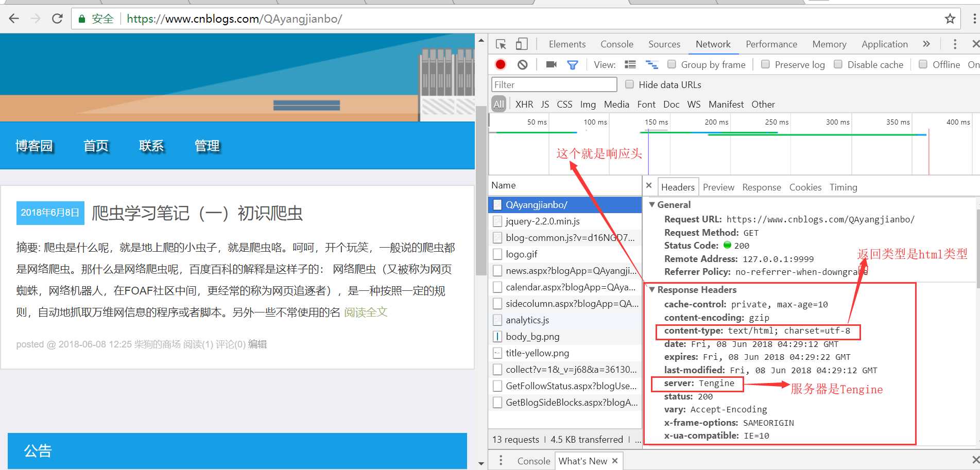980x470 pixels.
Task: Go back using the browser back arrow
Action: tap(14, 19)
